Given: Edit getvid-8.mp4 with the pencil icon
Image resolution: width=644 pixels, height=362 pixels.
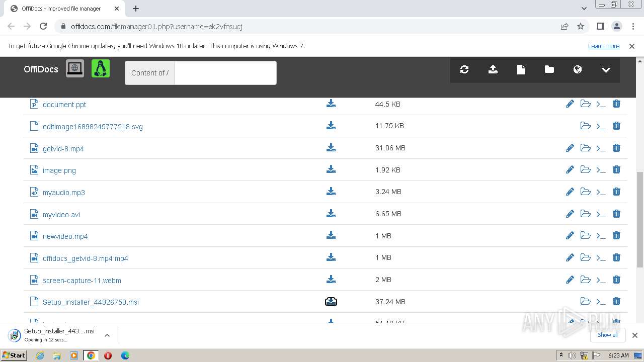Looking at the screenshot, I should 570,148.
